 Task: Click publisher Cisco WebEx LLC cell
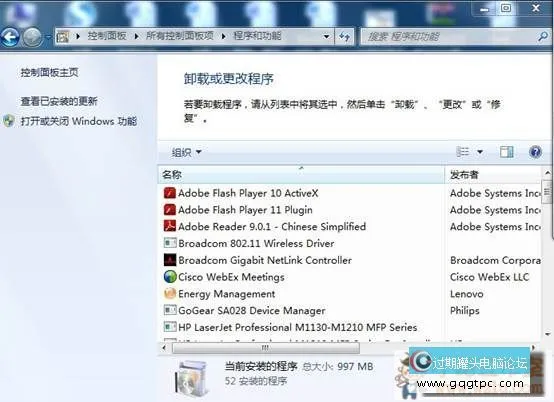489,277
